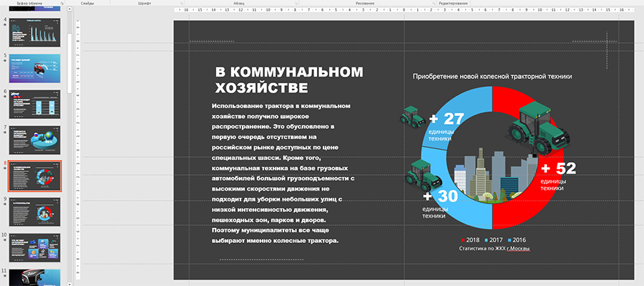Click the animation star beside slide 9

point(5,204)
